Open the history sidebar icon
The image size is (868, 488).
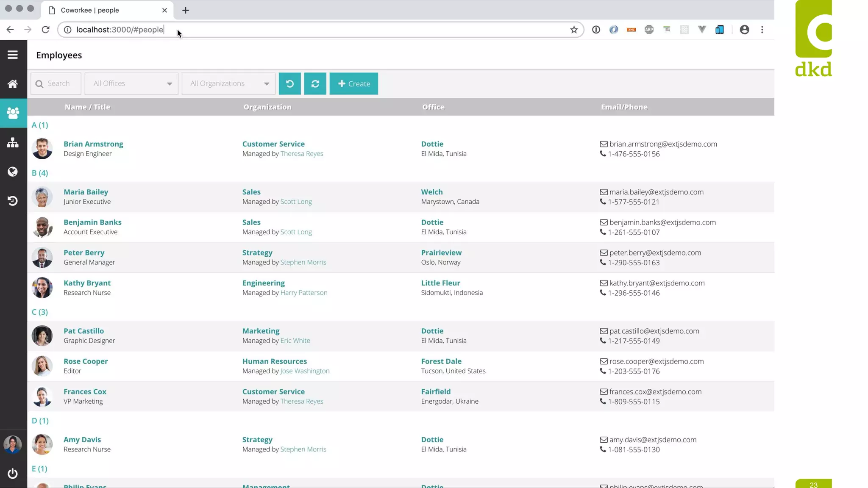(13, 201)
